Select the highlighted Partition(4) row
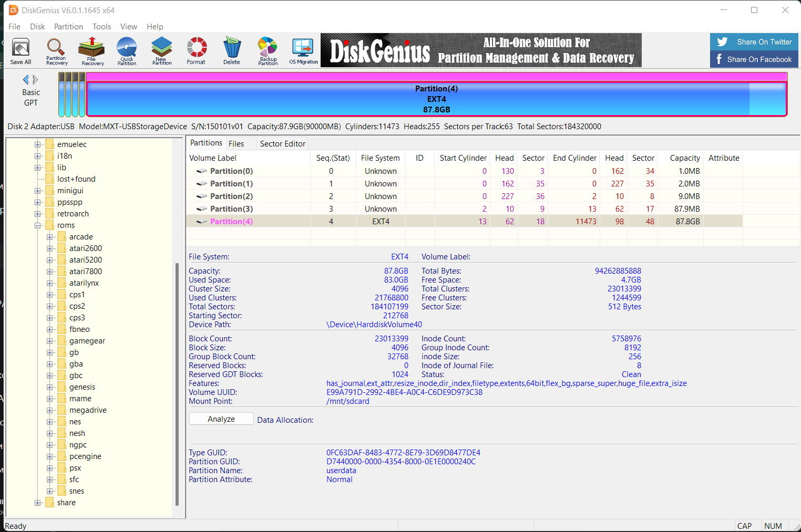The height and width of the screenshot is (532, 801). pos(464,222)
